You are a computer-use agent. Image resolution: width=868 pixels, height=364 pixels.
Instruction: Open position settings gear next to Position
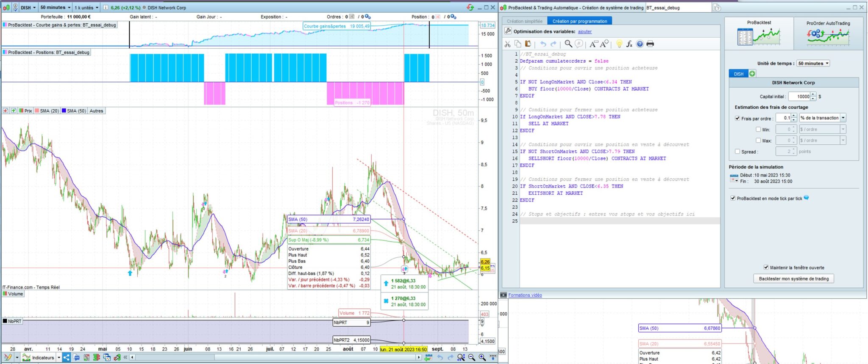453,17
